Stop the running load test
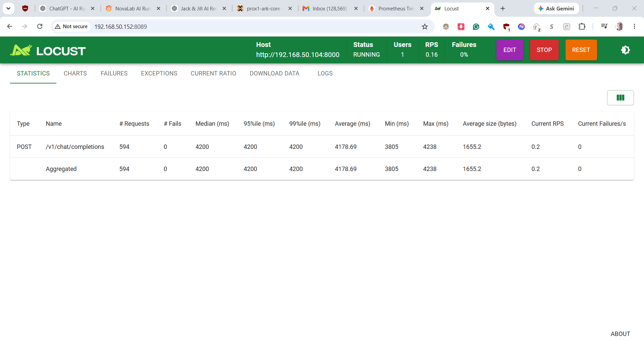Screen dimensions: 644x342 click(544, 50)
